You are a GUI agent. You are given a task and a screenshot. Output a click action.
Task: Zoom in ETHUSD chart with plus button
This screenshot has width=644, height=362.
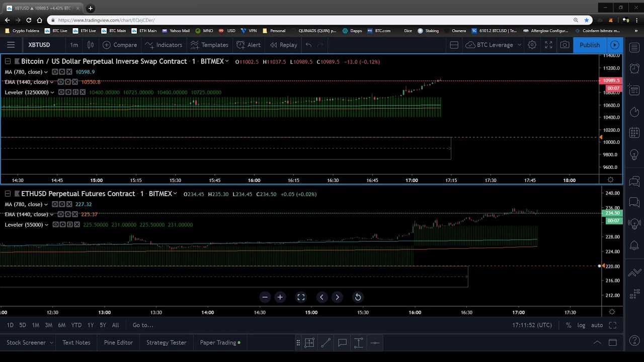(x=280, y=297)
